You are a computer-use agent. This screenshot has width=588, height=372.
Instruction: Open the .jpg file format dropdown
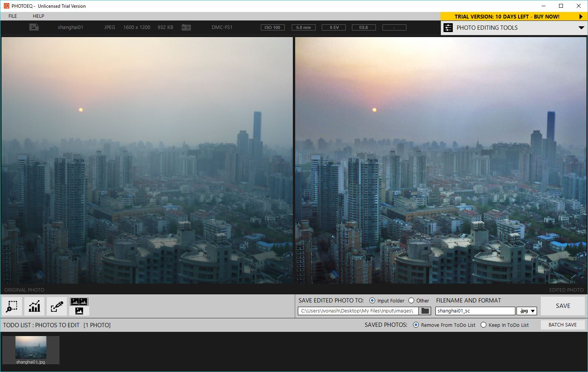click(x=527, y=311)
